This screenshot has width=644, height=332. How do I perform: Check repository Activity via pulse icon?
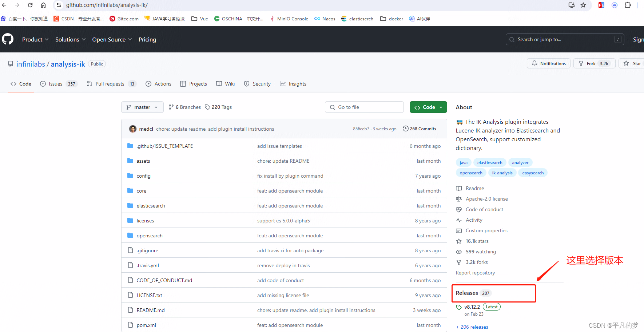pyautogui.click(x=459, y=220)
